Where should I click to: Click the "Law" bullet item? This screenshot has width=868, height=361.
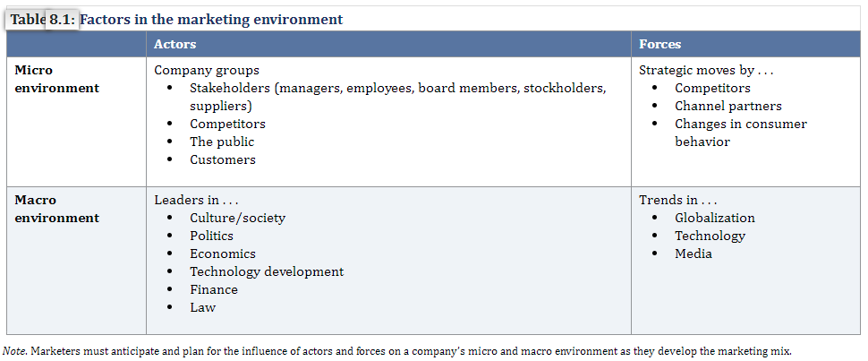(x=202, y=307)
